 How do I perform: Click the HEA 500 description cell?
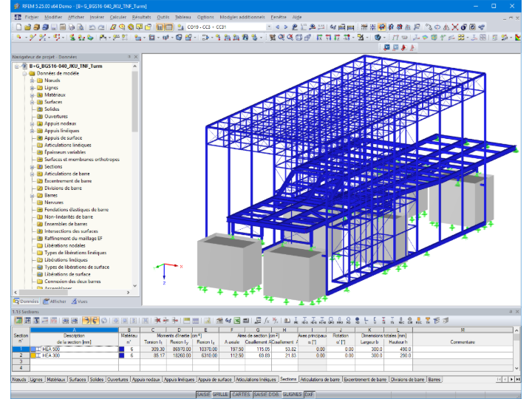point(75,349)
